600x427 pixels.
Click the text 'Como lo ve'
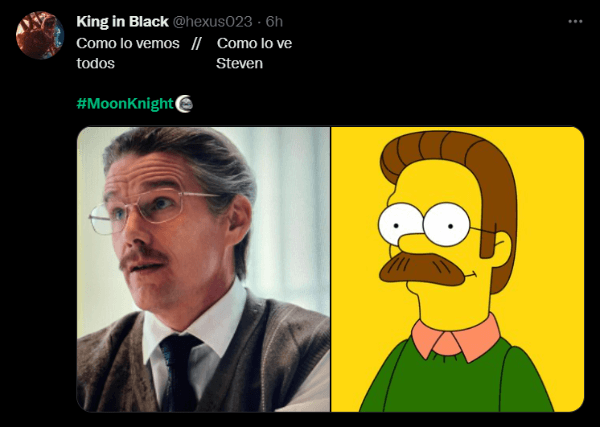click(254, 44)
